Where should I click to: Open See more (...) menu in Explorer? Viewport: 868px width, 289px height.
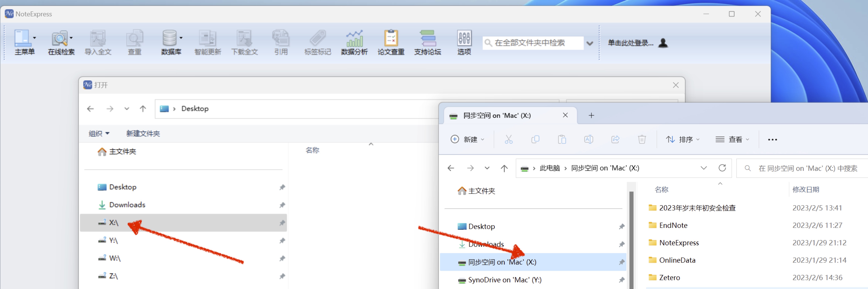coord(772,140)
